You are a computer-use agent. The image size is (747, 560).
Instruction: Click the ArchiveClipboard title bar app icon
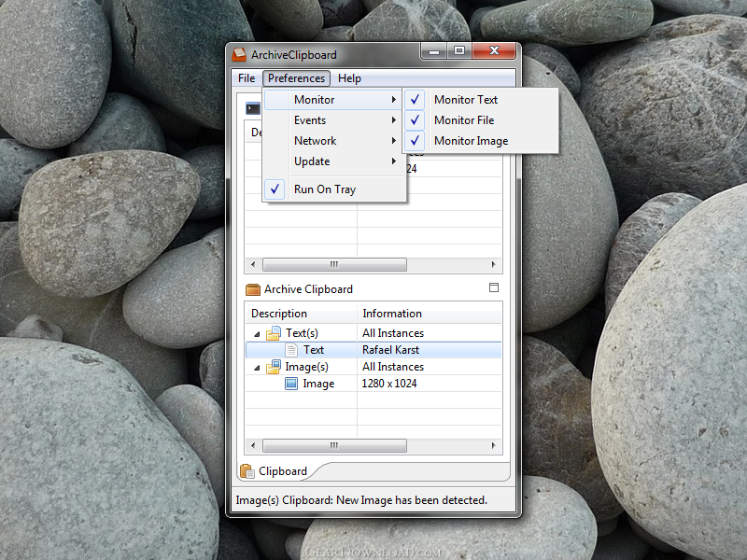coord(239,55)
